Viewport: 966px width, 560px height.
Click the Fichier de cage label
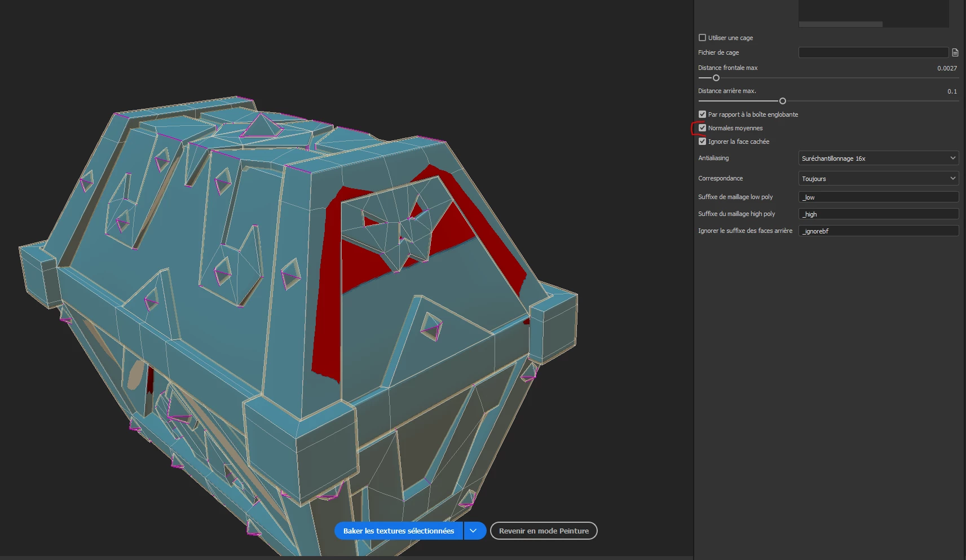(x=718, y=52)
